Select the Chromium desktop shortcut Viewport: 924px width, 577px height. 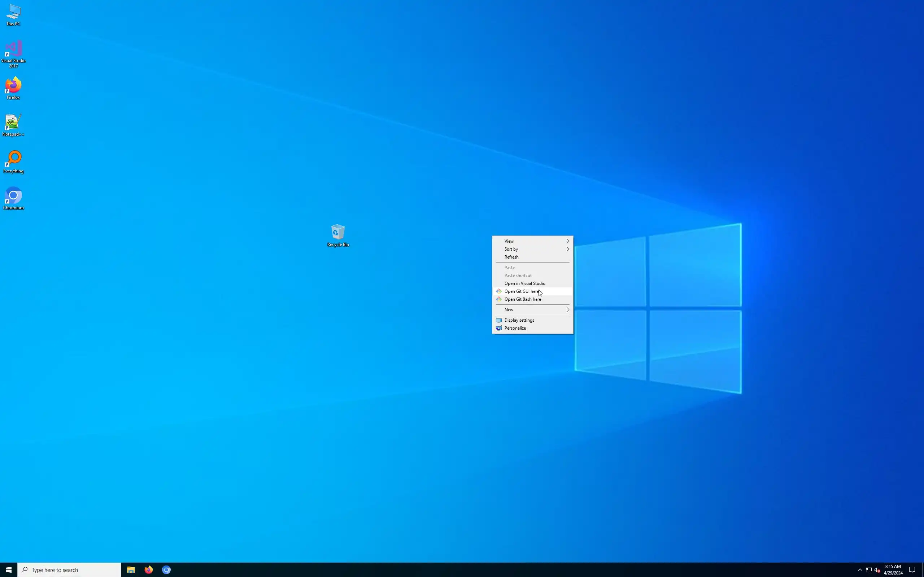pos(13,198)
